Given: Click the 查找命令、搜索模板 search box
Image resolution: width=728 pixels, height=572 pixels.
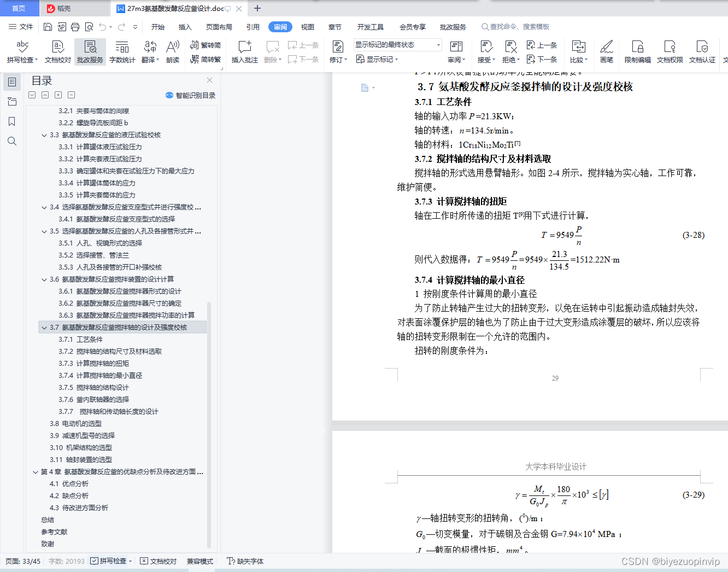Looking at the screenshot, I should point(515,27).
